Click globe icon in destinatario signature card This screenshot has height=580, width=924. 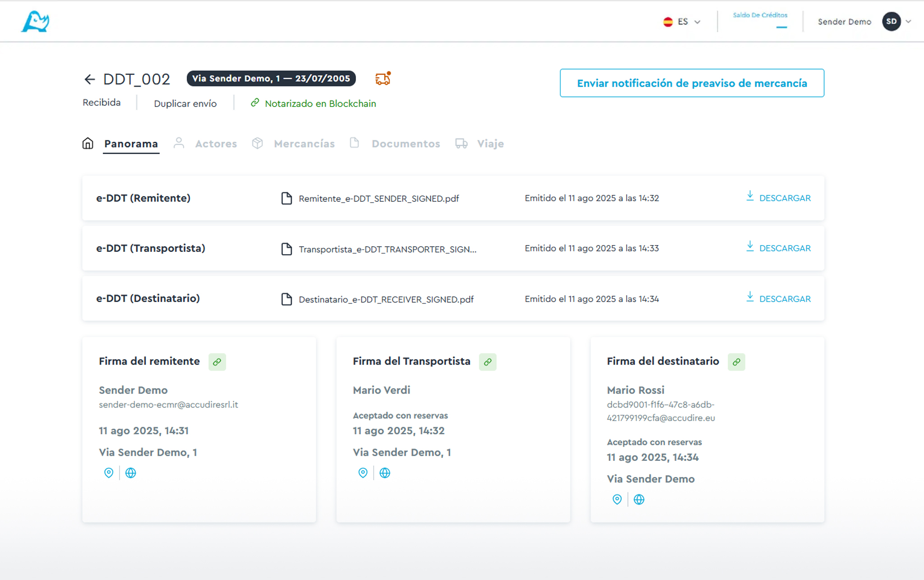pos(639,499)
